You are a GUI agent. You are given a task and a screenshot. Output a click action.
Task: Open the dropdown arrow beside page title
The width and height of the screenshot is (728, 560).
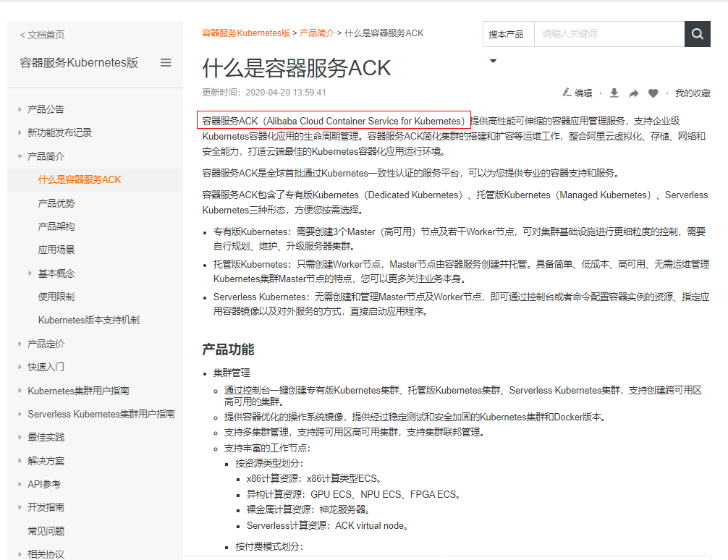click(493, 61)
